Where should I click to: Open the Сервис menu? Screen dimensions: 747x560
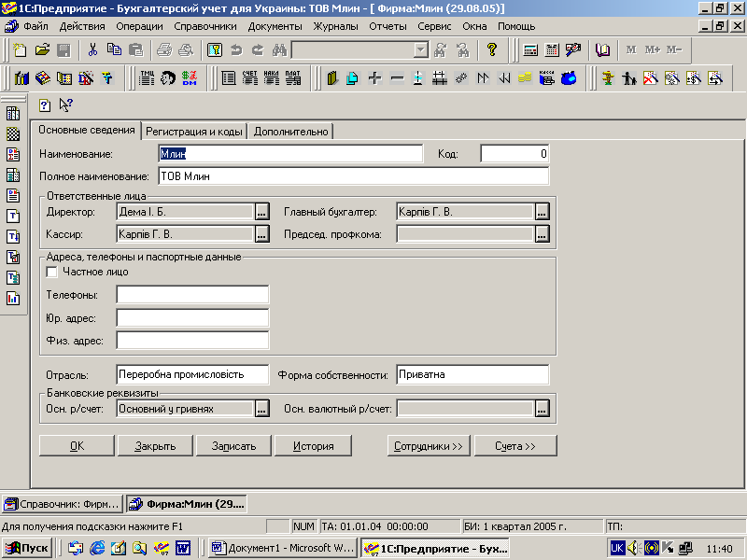point(434,26)
